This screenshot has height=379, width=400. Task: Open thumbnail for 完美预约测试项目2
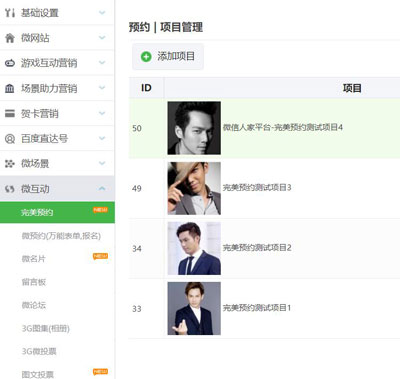tap(194, 248)
